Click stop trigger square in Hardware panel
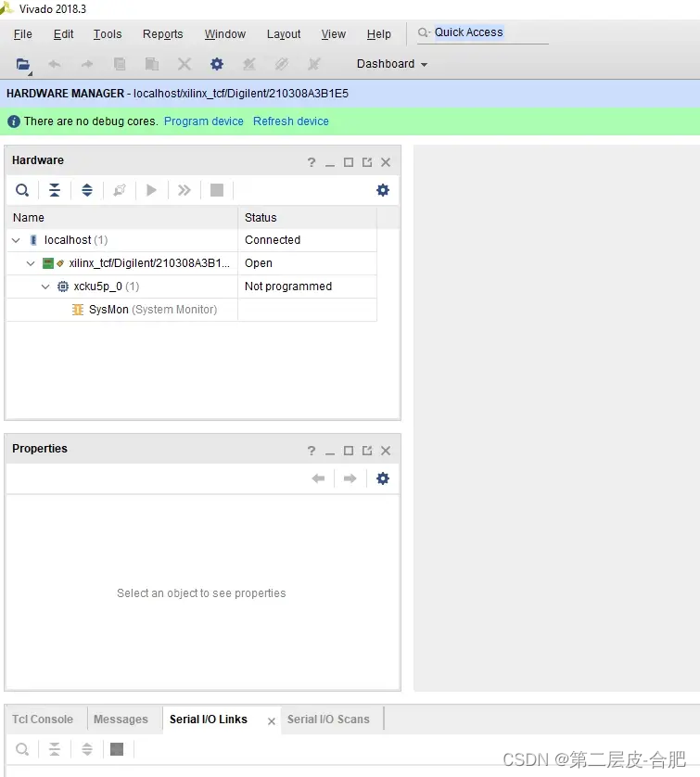700x777 pixels. tap(217, 190)
